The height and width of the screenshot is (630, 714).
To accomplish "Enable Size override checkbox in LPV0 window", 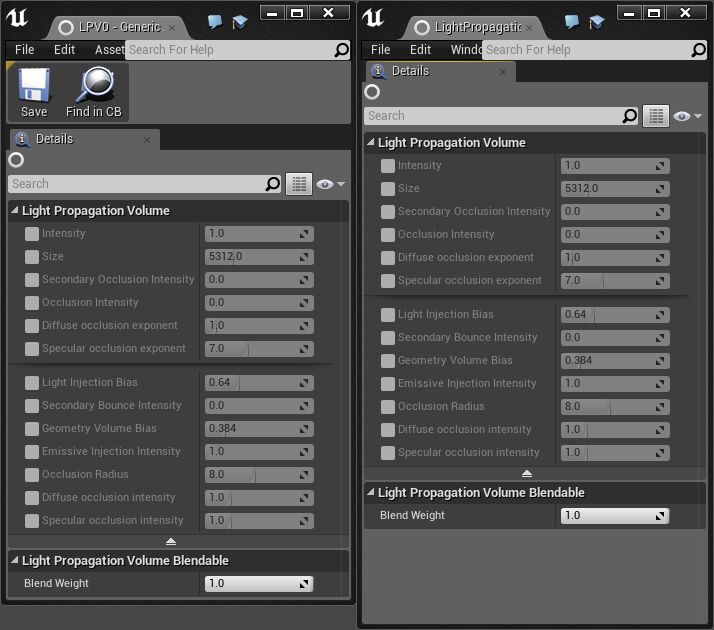I will [32, 257].
